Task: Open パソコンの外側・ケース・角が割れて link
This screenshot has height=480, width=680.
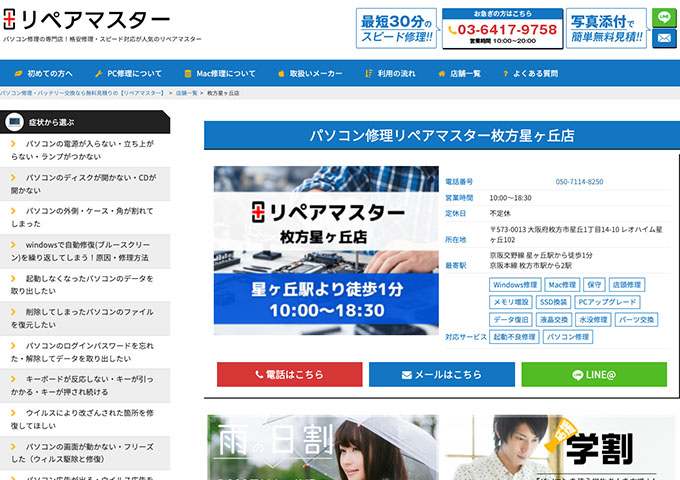Action: [x=85, y=217]
